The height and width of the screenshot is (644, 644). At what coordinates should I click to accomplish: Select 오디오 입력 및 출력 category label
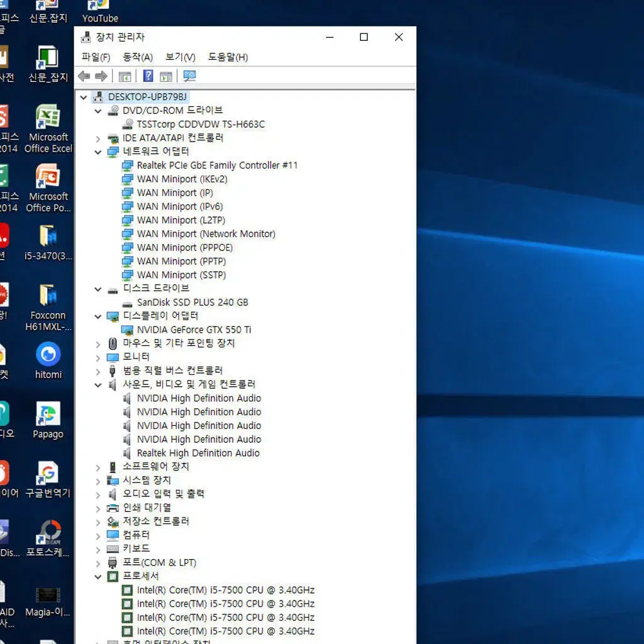point(164,494)
